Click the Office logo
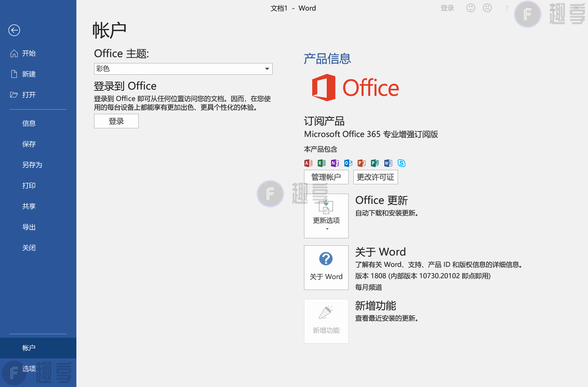 click(x=355, y=88)
